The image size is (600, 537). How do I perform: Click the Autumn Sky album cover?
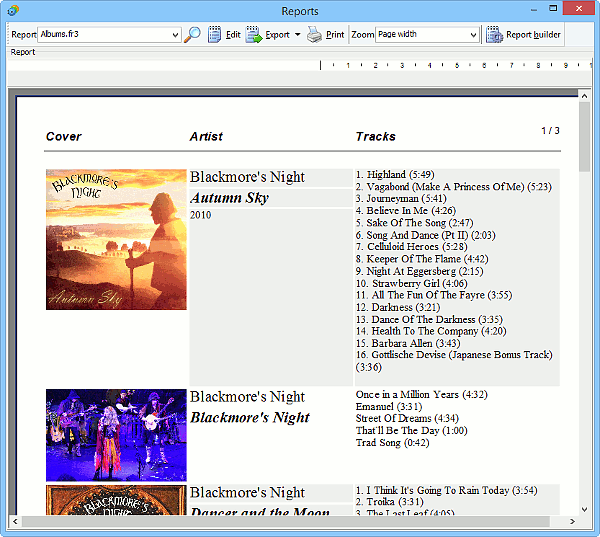pos(116,240)
